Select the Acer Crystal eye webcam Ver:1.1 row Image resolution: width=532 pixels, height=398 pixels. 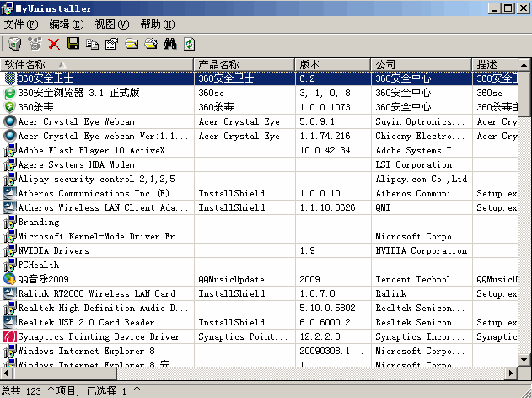259,136
